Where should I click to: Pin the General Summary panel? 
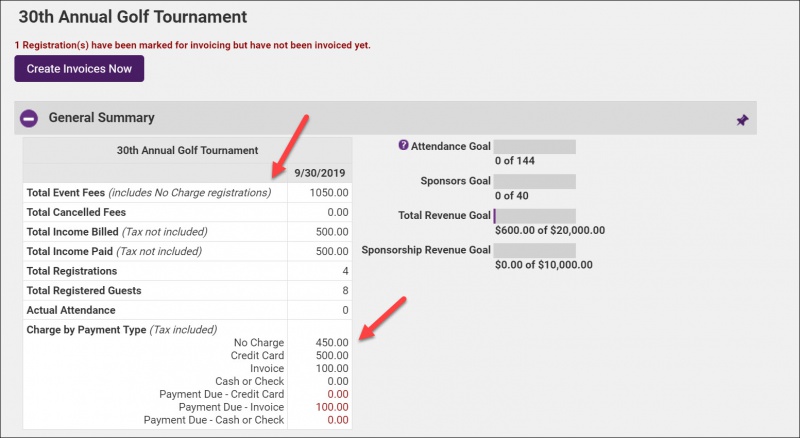(742, 120)
